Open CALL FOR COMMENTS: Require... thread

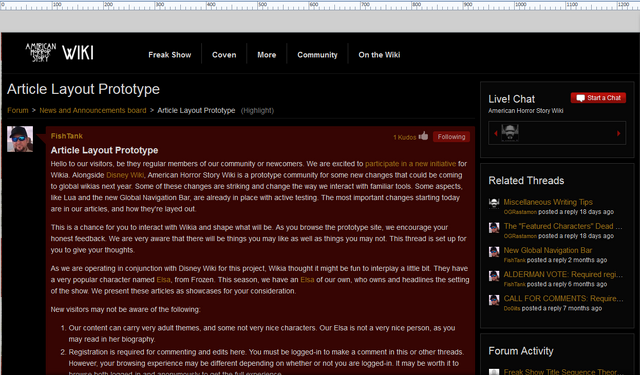point(563,298)
